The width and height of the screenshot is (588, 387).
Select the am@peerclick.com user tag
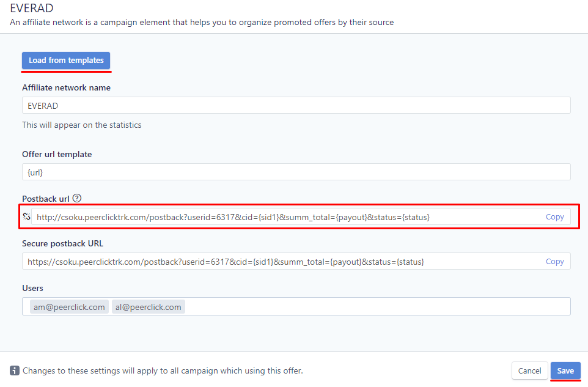click(69, 307)
